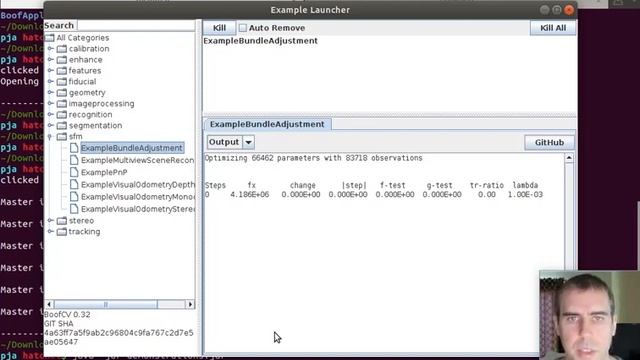Click the fiducial folder icon

point(62,82)
